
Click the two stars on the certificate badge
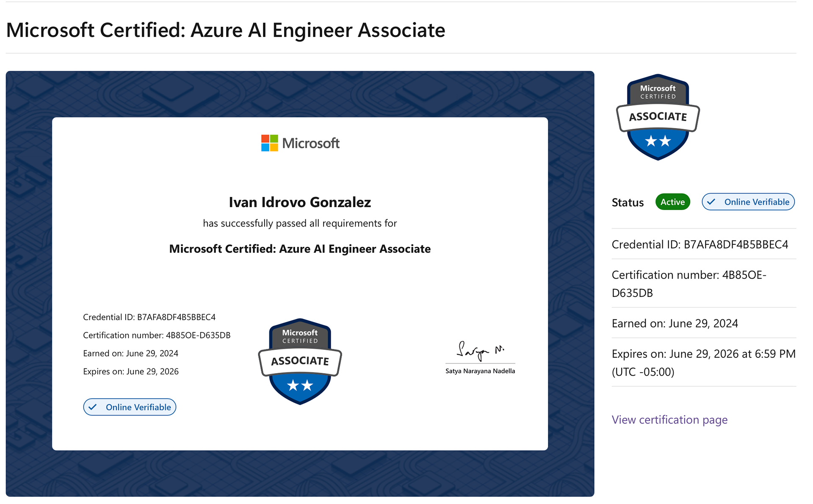pos(300,385)
